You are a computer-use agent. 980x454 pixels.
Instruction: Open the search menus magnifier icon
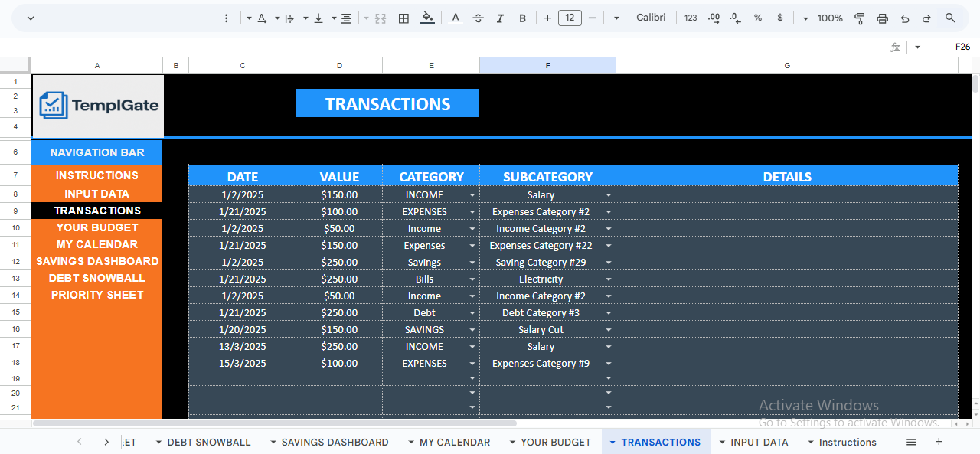coord(950,18)
